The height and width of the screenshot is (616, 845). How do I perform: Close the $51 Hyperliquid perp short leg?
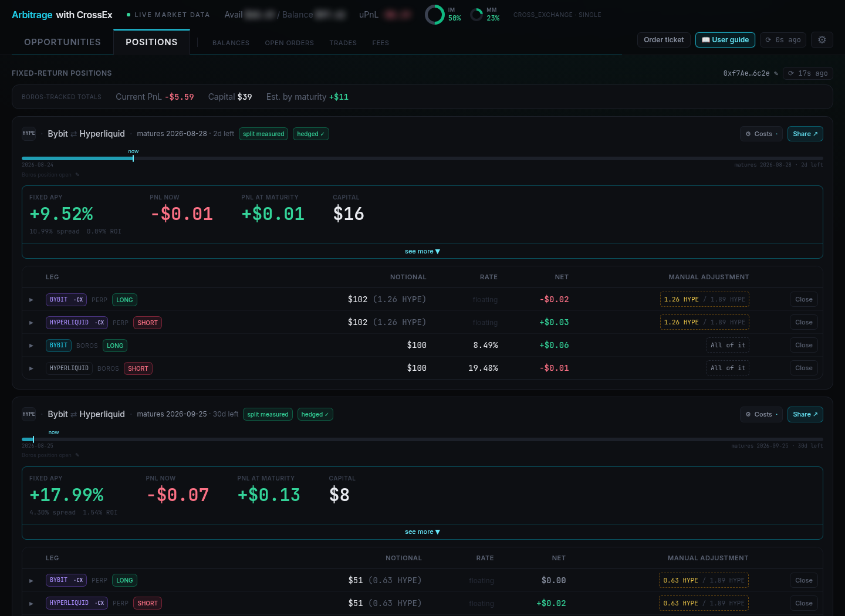804,603
